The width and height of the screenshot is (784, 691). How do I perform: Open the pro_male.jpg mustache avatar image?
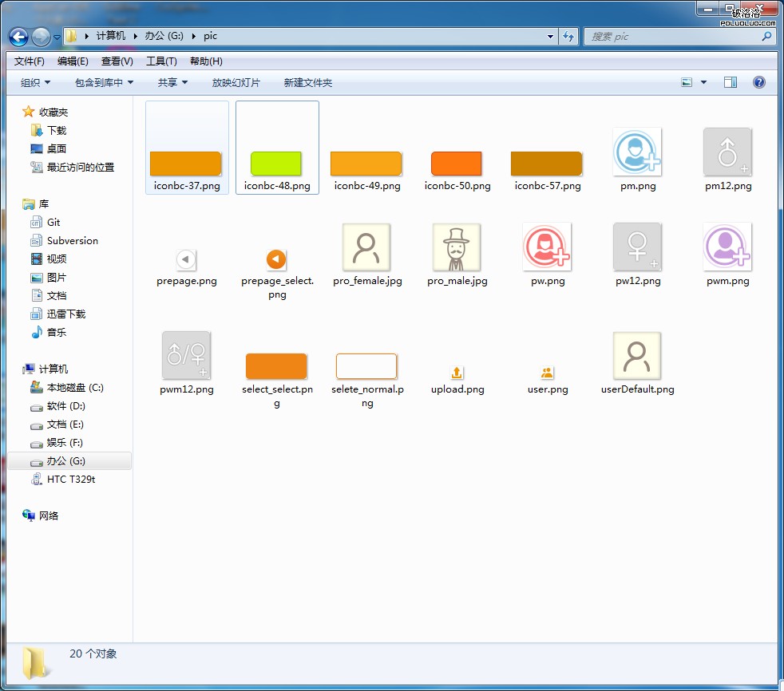pyautogui.click(x=457, y=247)
